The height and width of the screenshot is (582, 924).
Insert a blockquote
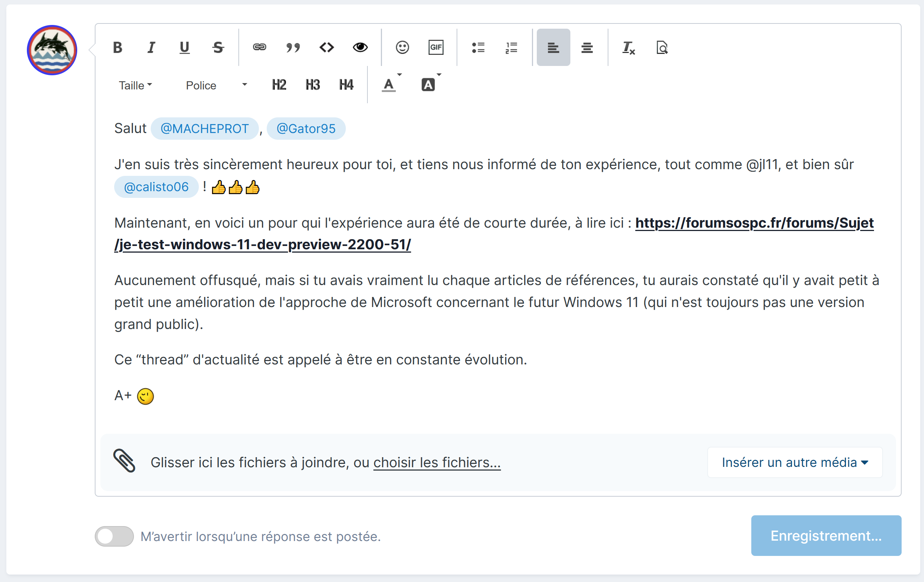pos(293,48)
